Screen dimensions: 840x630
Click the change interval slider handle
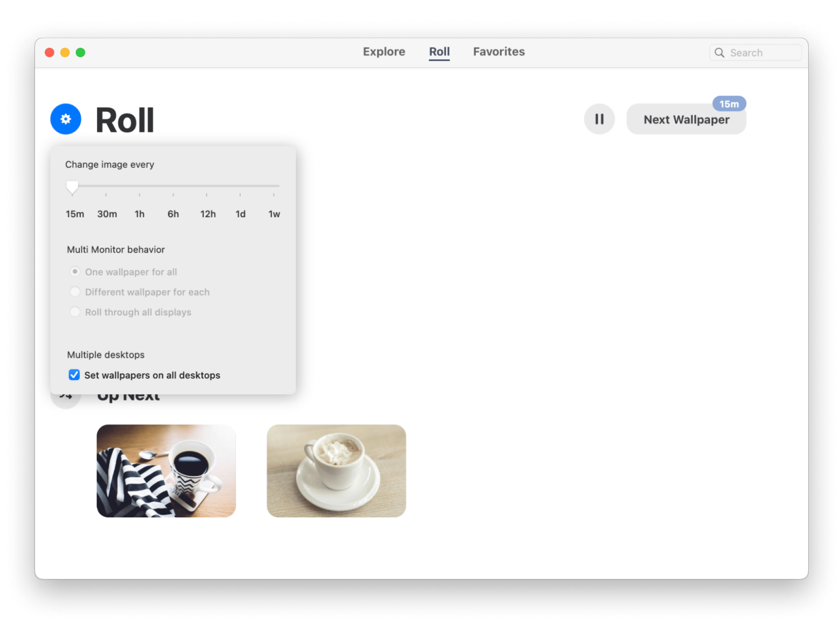[x=72, y=186]
